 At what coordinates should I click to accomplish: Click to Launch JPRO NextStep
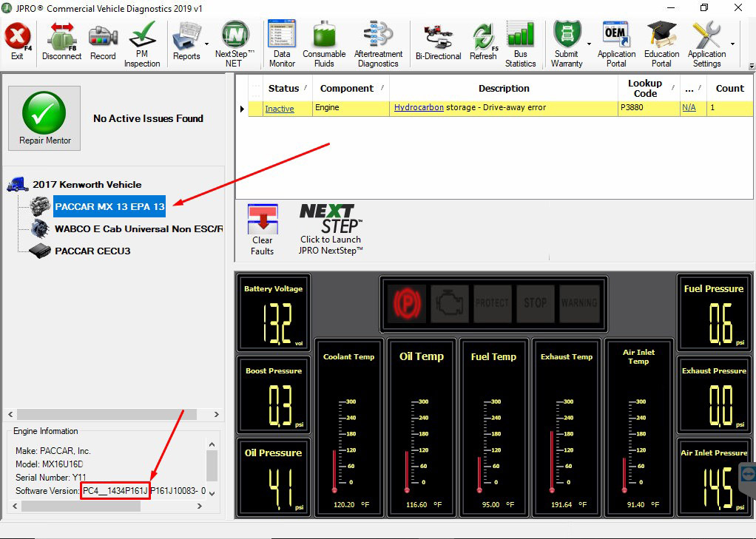tap(330, 229)
